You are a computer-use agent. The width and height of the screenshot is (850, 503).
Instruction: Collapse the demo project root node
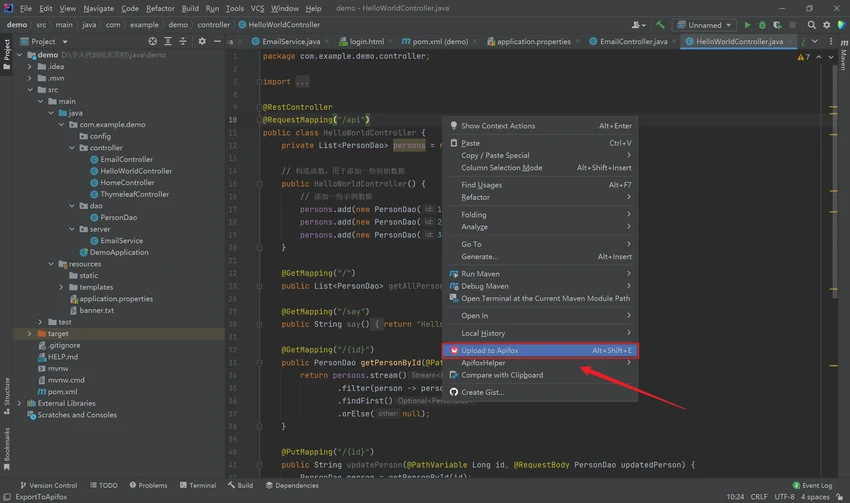pyautogui.click(x=20, y=55)
